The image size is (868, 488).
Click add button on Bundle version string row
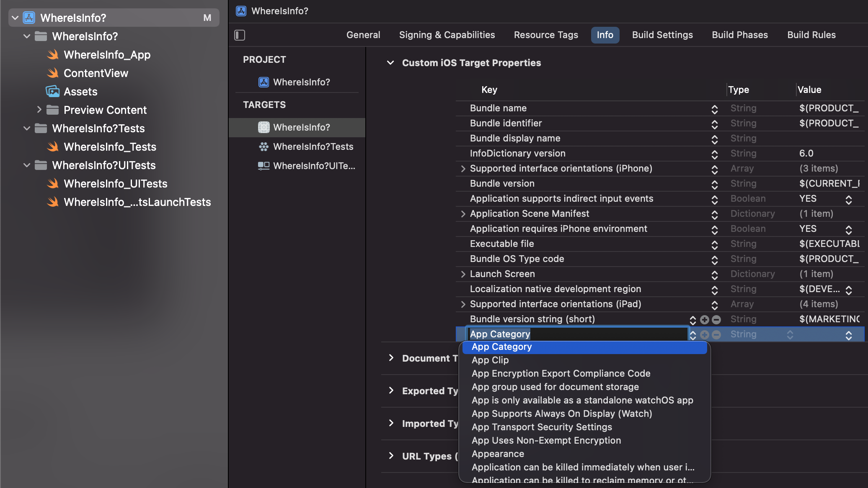[705, 319]
